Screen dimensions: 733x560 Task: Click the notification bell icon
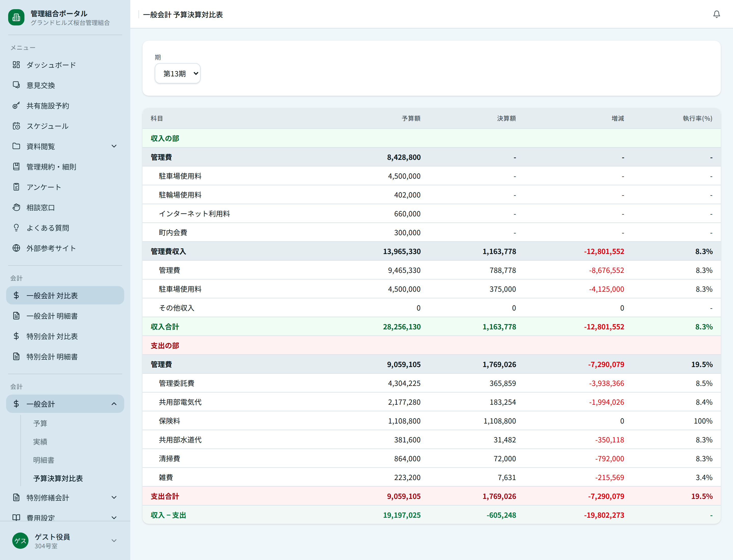[716, 14]
